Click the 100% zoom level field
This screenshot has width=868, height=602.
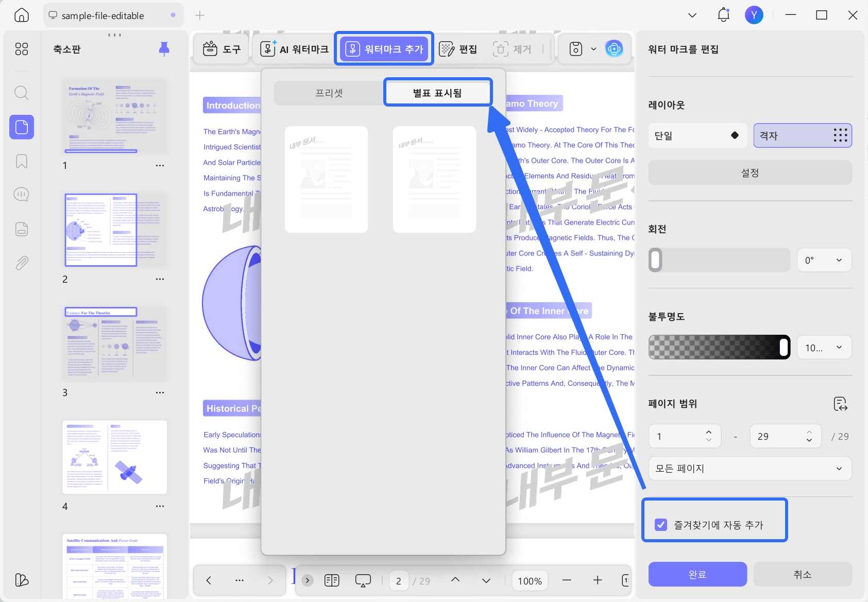pyautogui.click(x=530, y=581)
